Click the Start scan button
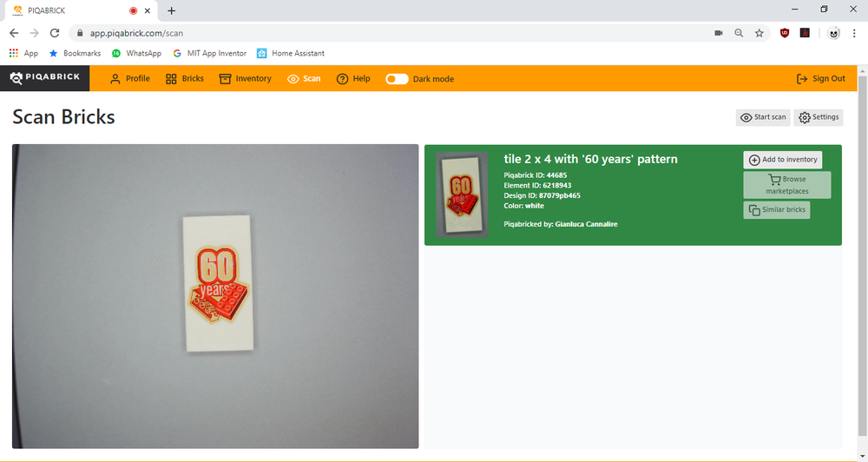Image resolution: width=868 pixels, height=462 pixels. (763, 117)
